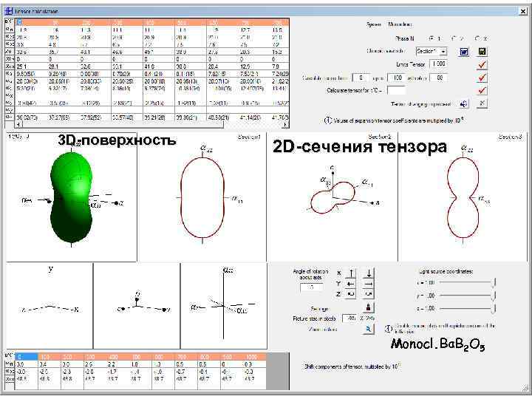The image size is (532, 399).
Task: Click the Picture size in pixels input
Action: 349,318
